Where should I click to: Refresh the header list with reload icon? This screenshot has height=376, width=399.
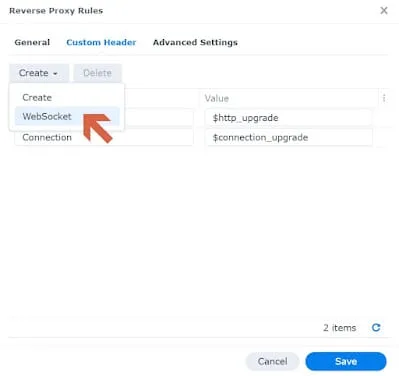pos(376,327)
